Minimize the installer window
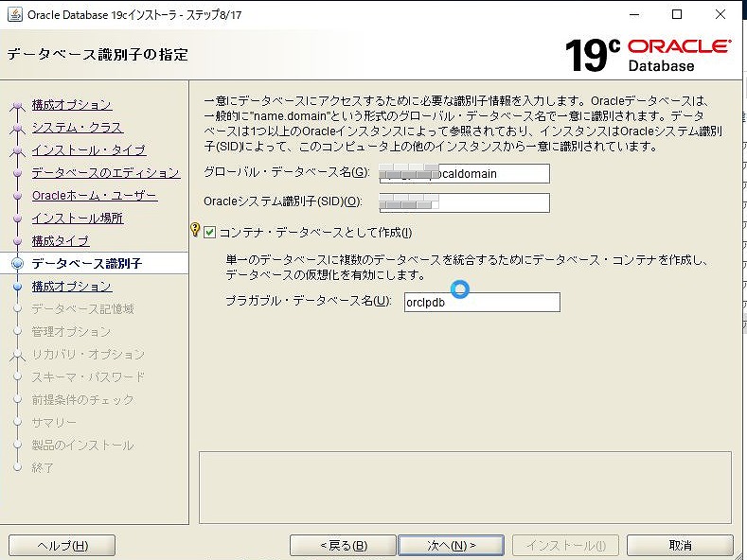 point(634,14)
